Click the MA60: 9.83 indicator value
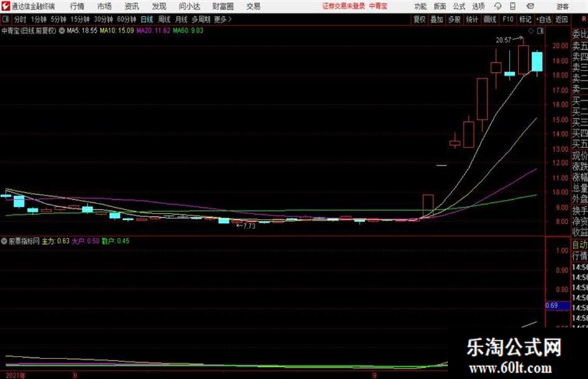Image resolution: width=588 pixels, height=379 pixels. coord(188,30)
